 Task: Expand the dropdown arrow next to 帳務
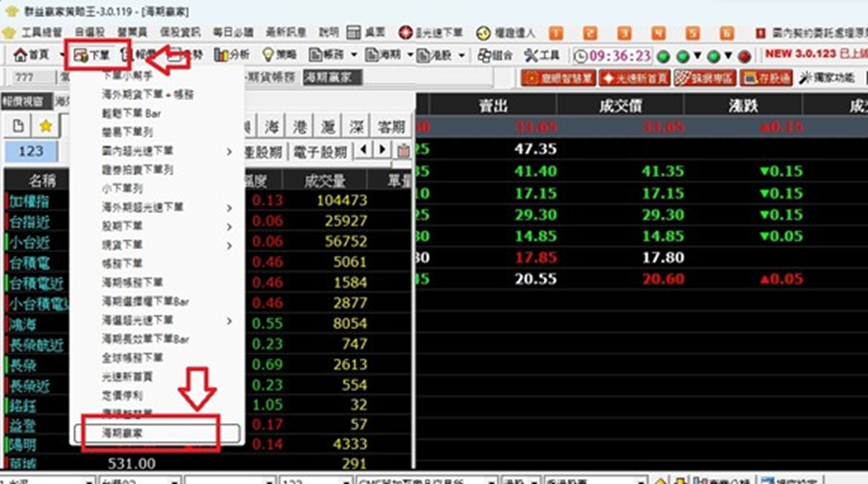click(x=354, y=55)
